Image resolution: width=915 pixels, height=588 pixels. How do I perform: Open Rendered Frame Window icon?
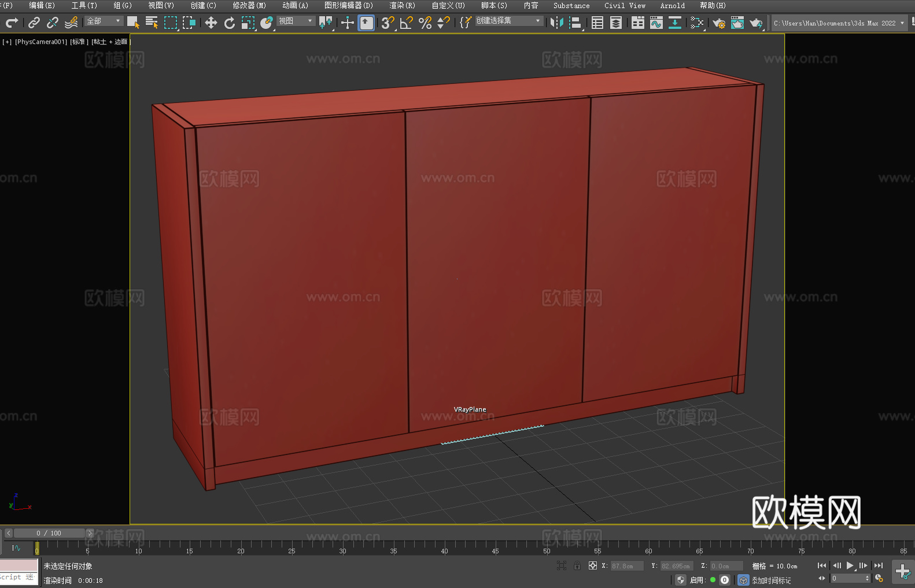click(737, 23)
